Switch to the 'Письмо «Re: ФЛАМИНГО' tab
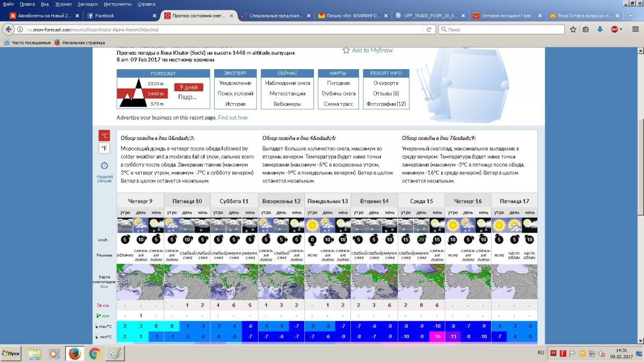The height and width of the screenshot is (362, 644). pyautogui.click(x=353, y=16)
